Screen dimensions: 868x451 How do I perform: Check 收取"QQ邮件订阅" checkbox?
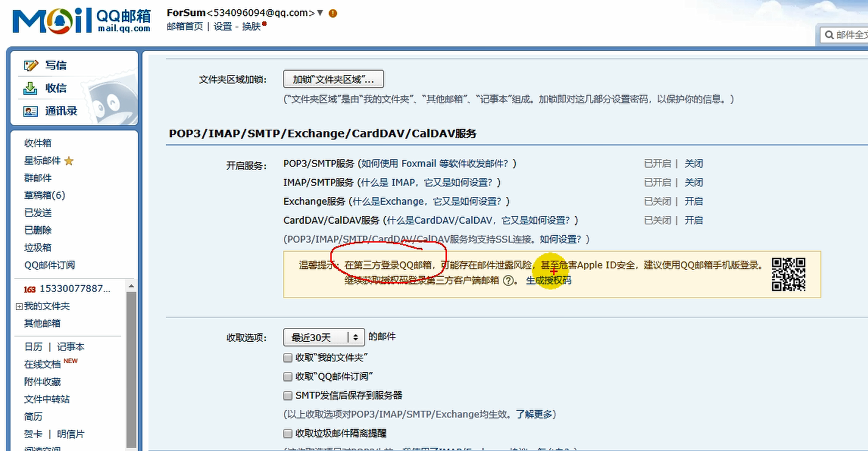coord(288,377)
